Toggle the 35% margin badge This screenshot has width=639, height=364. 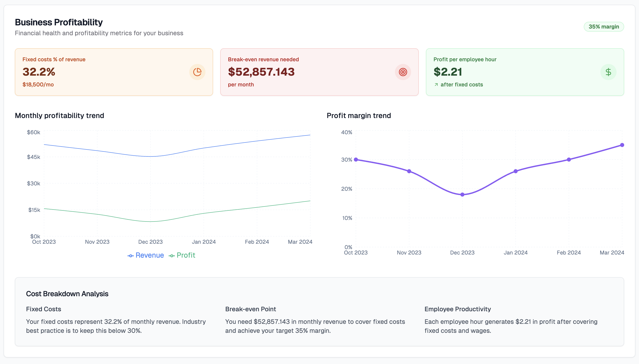604,26
